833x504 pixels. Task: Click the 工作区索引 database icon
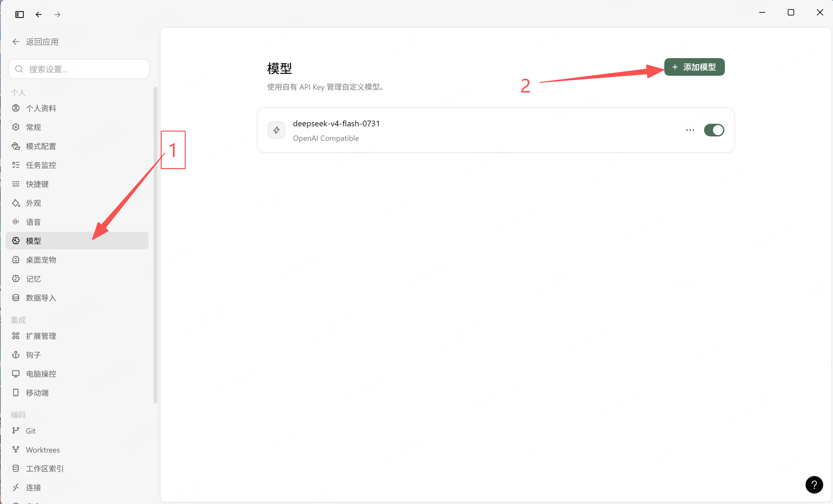(16, 469)
